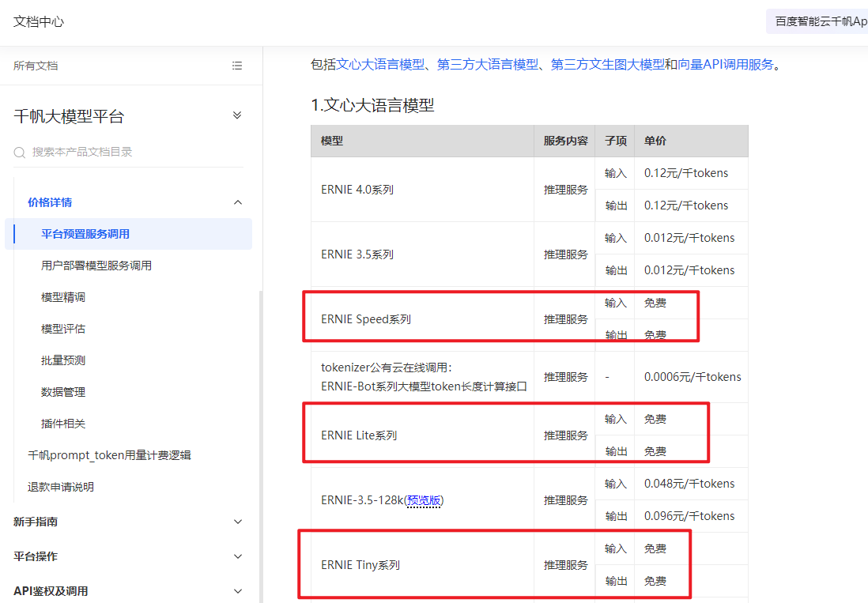Follow the 第三方大语言模型 link
Image resolution: width=868 pixels, height=603 pixels.
point(488,65)
